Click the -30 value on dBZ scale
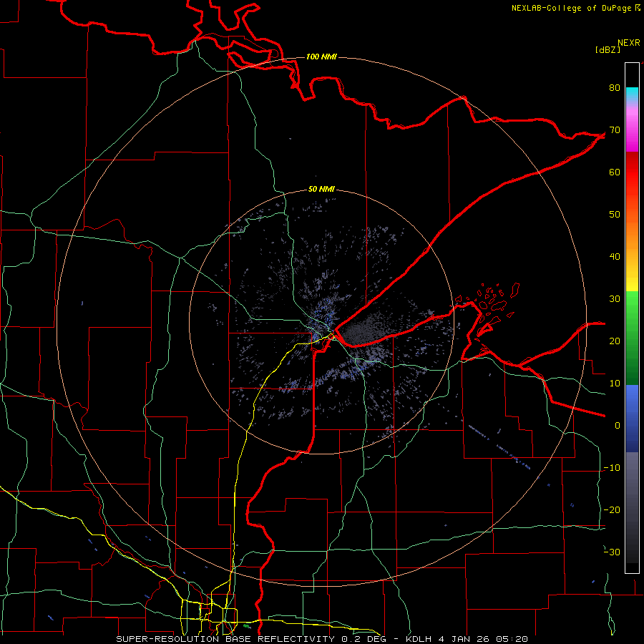644x644 pixels. (612, 552)
